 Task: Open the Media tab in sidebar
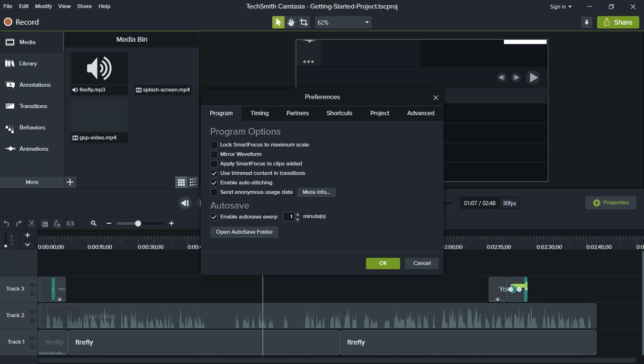pyautogui.click(x=32, y=42)
